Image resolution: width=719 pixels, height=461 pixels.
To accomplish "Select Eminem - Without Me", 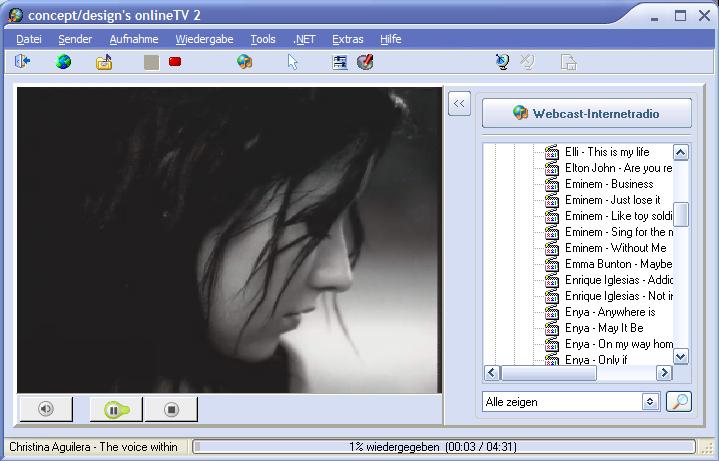I will (615, 248).
